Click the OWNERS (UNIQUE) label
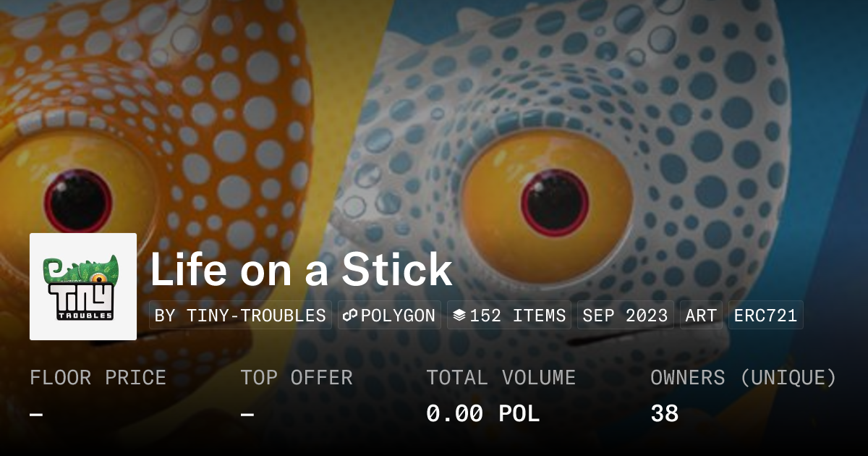Screen dimensions: 868x456 [x=744, y=378]
